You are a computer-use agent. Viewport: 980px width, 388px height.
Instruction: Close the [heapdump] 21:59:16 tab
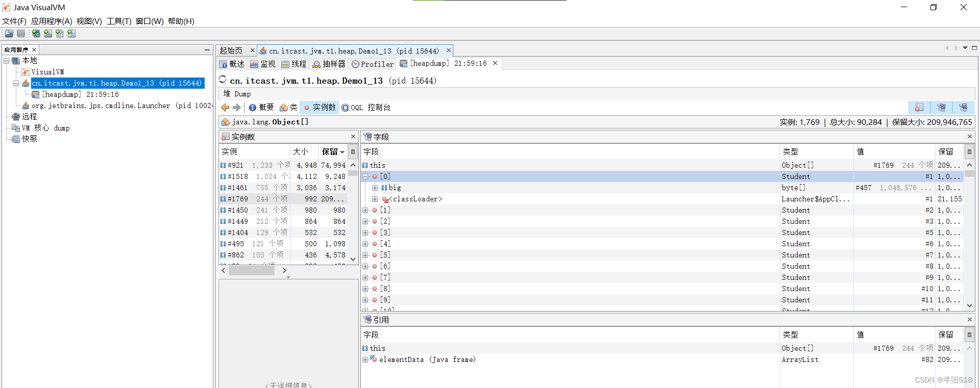[x=495, y=63]
